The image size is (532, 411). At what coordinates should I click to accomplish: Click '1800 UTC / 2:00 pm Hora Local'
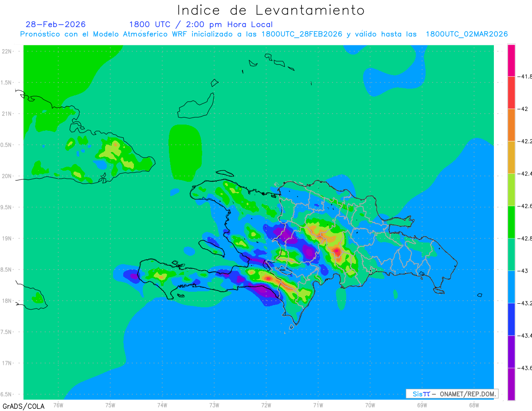pos(201,24)
